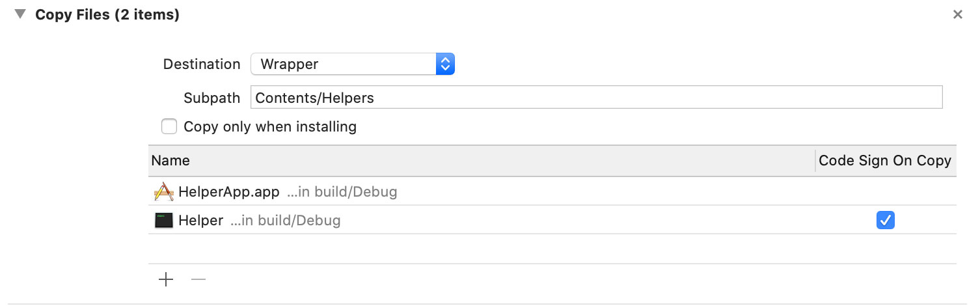Remove selected file with the minus button

[198, 280]
